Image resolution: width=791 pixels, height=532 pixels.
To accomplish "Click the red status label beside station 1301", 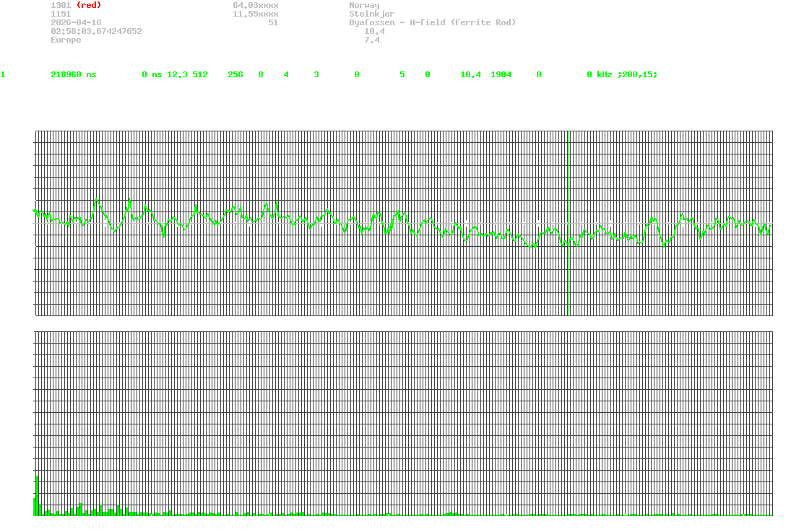I will [x=88, y=5].
